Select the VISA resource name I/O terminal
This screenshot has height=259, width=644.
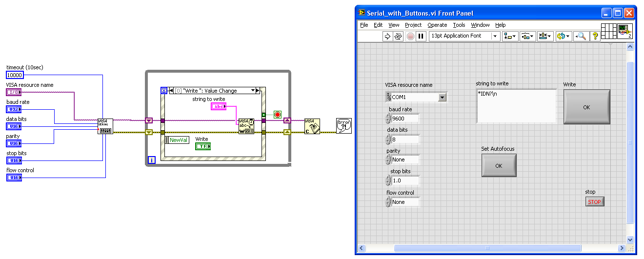[x=14, y=92]
